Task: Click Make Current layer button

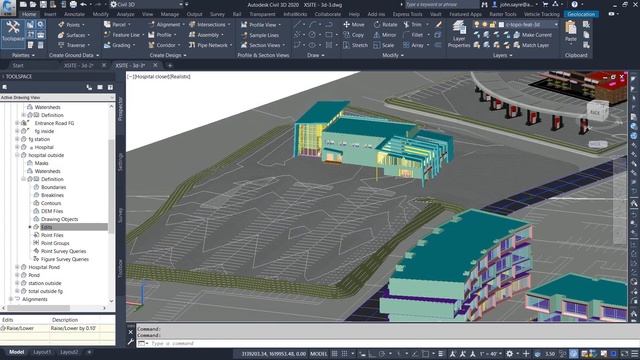Action: tap(533, 35)
